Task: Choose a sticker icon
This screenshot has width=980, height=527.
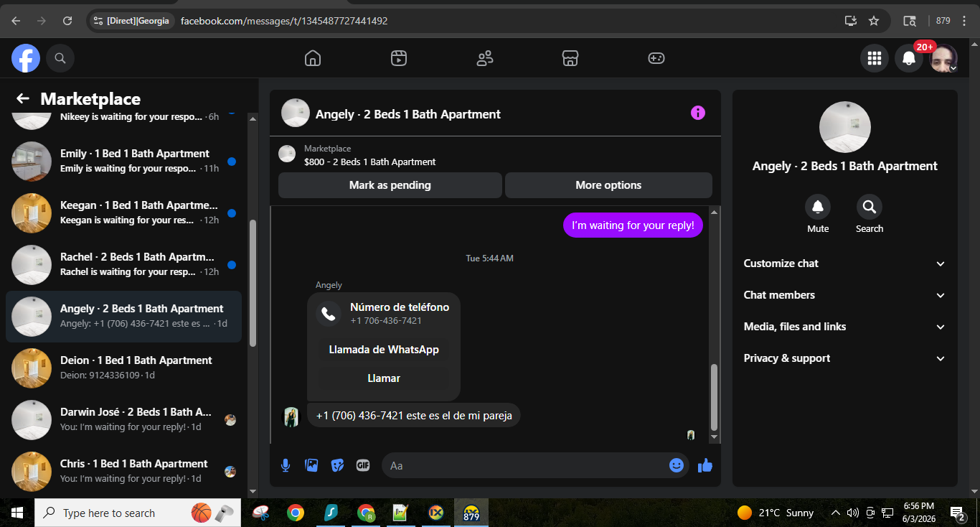Action: (x=337, y=465)
